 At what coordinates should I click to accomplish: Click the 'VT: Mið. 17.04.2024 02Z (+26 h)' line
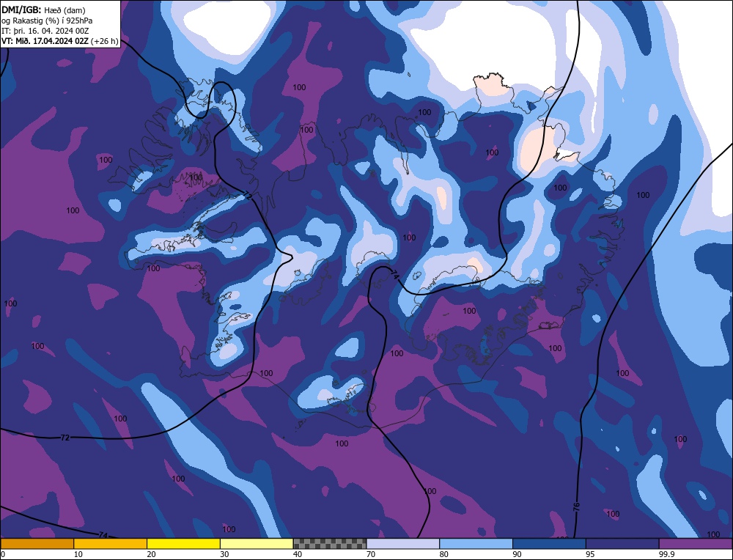click(60, 41)
